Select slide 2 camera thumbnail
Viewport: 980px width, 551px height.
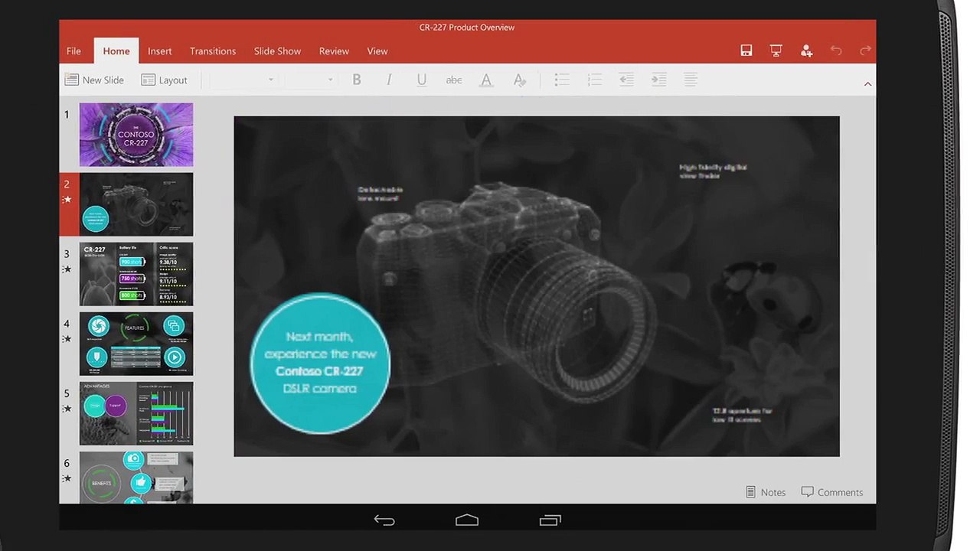coord(136,204)
